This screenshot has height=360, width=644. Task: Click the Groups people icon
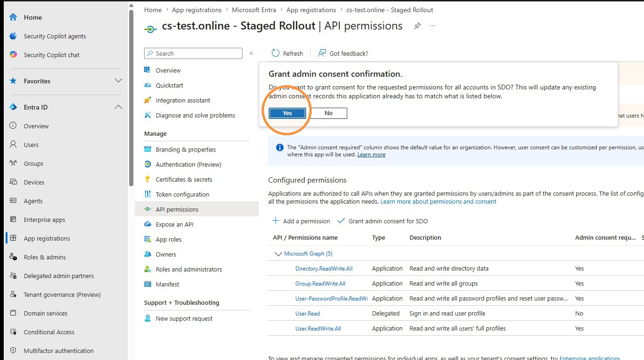pyautogui.click(x=13, y=163)
